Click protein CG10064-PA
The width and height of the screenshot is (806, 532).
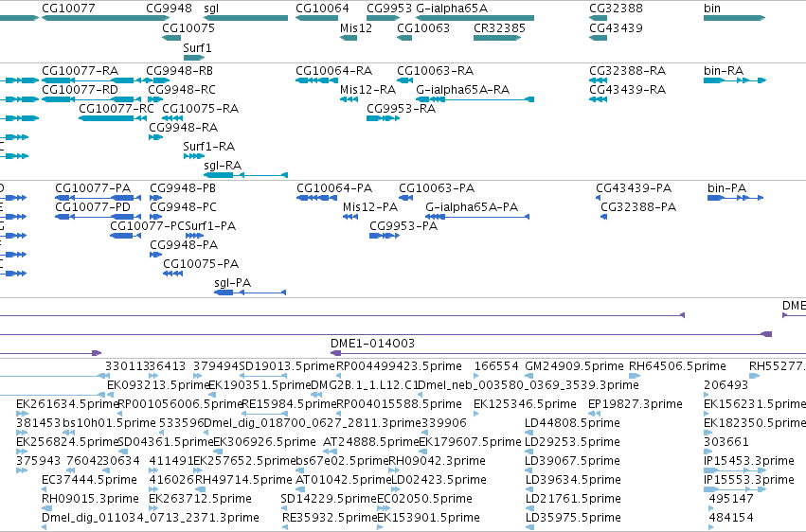(x=316, y=198)
